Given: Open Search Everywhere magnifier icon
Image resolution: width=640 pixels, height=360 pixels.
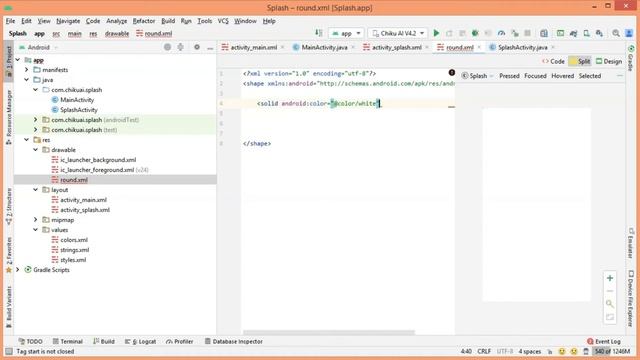Looking at the screenshot, I should [x=616, y=33].
